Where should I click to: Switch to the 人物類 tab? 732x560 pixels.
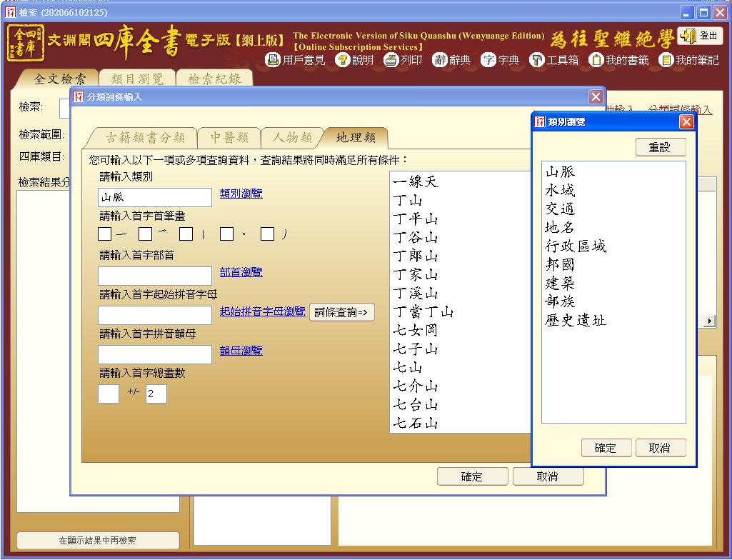point(291,138)
